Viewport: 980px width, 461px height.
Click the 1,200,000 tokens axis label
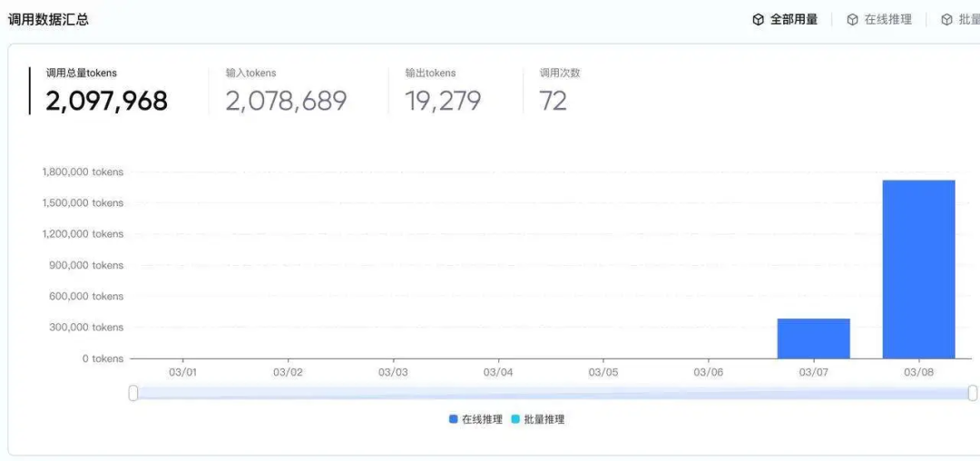pyautogui.click(x=83, y=234)
